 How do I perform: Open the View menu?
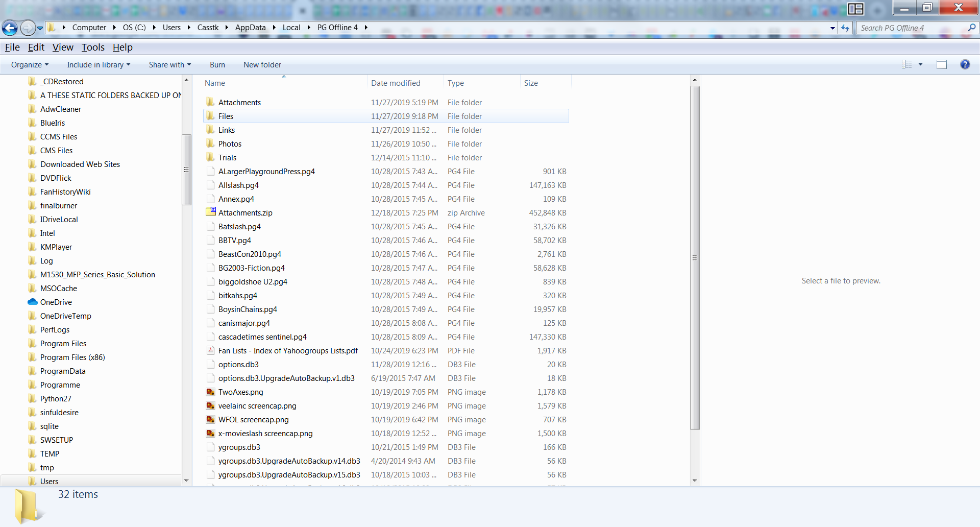[63, 47]
